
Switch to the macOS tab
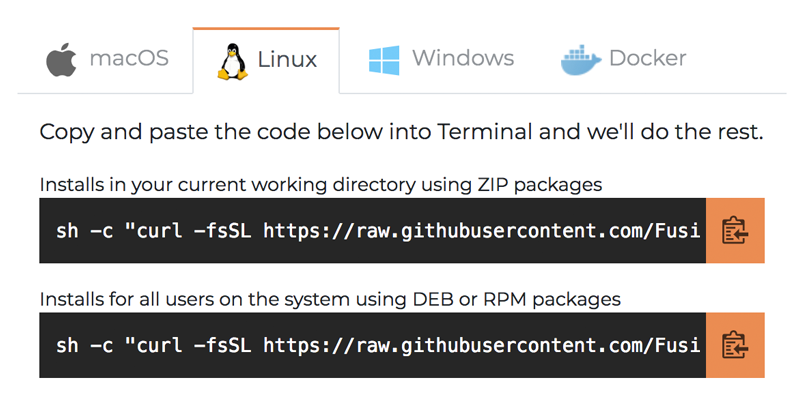click(x=106, y=60)
